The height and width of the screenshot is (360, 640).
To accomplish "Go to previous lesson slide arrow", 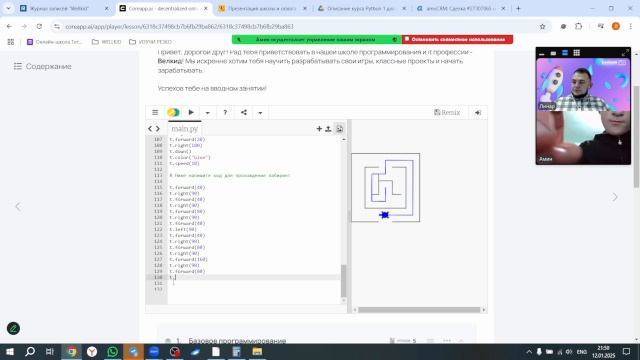I will [x=18, y=207].
